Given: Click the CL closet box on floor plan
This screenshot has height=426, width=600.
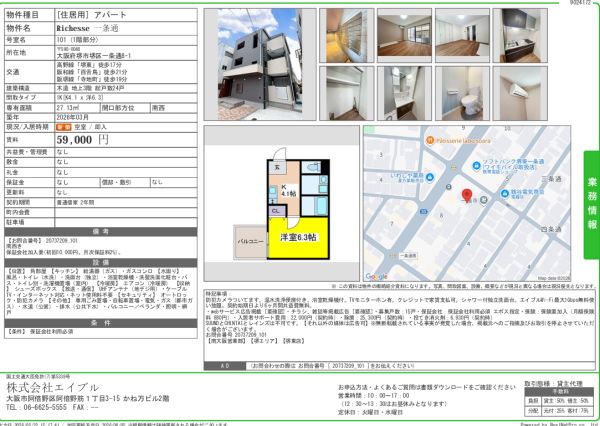Looking at the screenshot, I should pos(276,211).
